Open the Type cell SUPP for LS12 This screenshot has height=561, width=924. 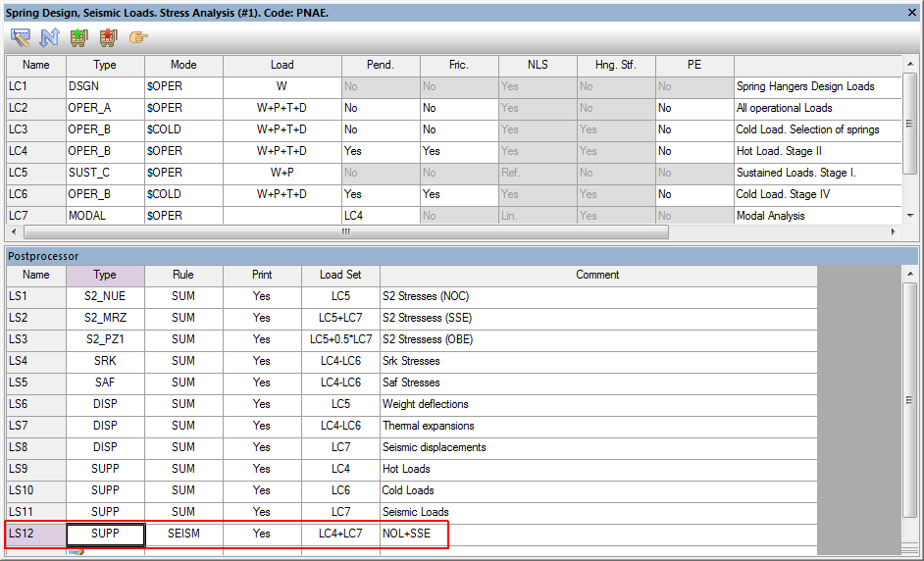[105, 534]
